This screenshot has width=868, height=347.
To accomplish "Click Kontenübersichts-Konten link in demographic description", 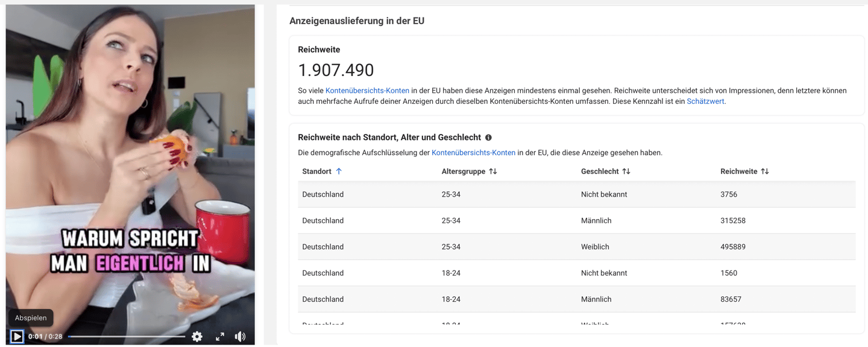I will pyautogui.click(x=473, y=153).
